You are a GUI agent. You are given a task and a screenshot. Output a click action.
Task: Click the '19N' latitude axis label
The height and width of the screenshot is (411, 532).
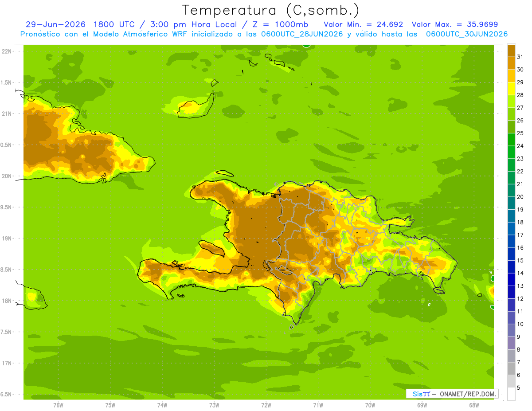(x=7, y=238)
